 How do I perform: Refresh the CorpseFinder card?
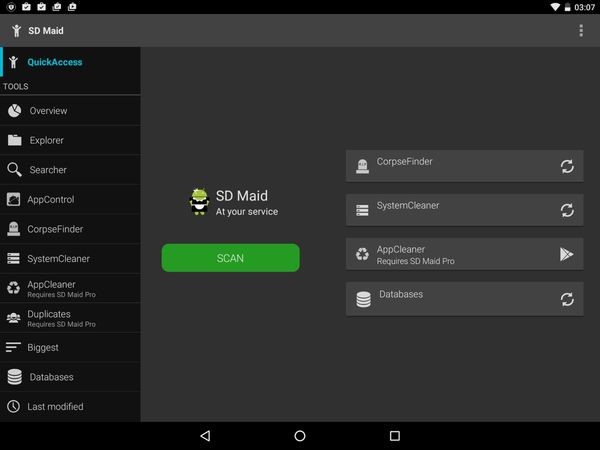pyautogui.click(x=566, y=166)
